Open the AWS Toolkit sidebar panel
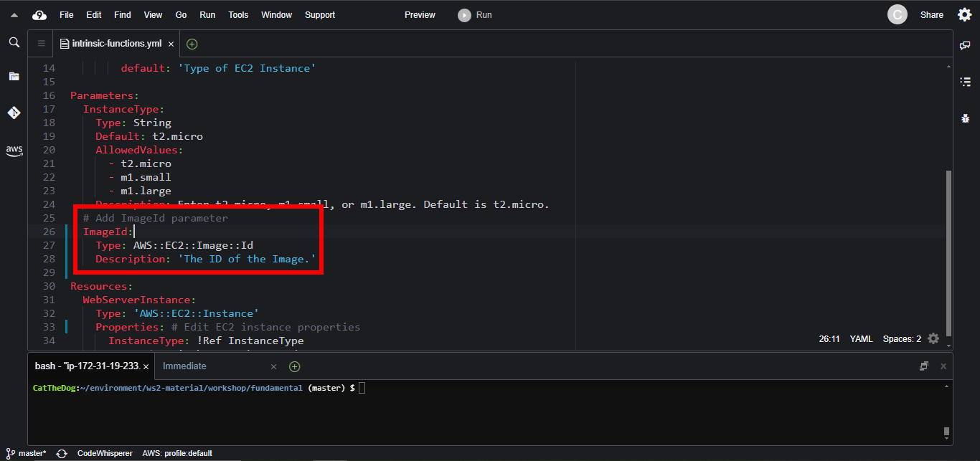Image resolution: width=980 pixels, height=461 pixels. tap(14, 151)
